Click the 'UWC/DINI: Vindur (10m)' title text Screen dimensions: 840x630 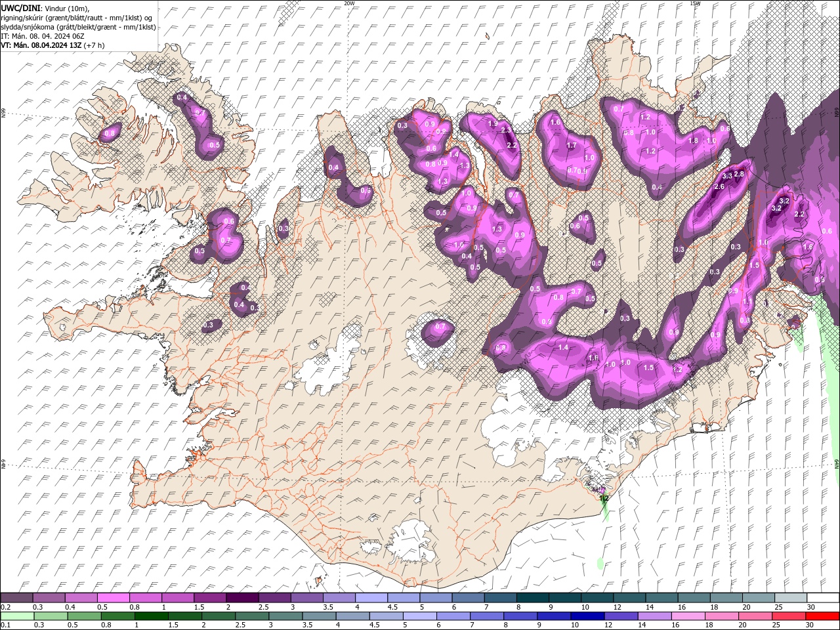click(x=45, y=8)
